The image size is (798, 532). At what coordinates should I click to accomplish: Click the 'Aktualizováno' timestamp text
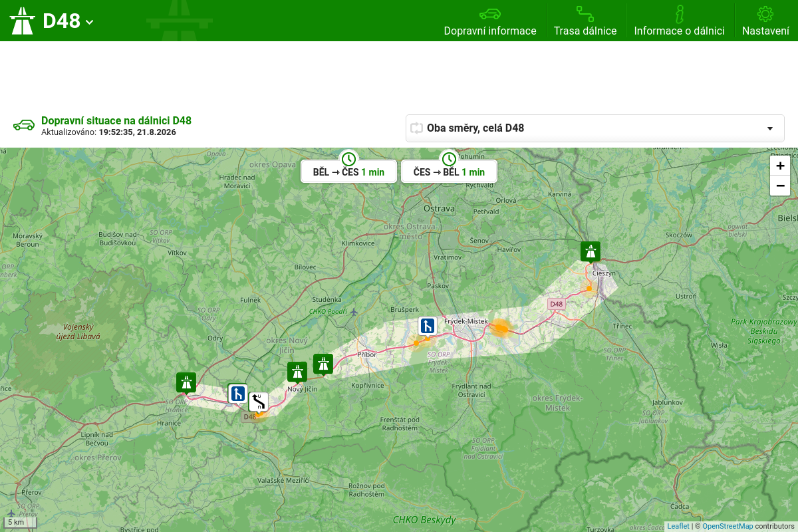coord(108,132)
